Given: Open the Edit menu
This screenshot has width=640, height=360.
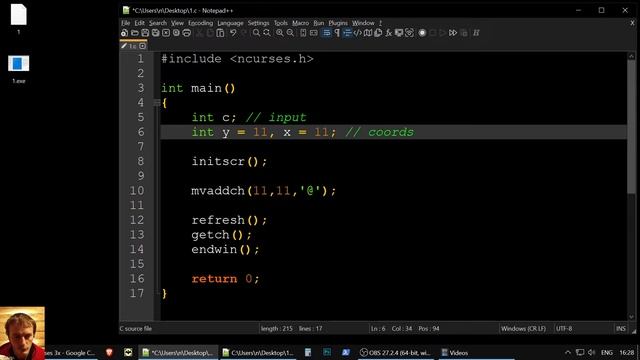Looking at the screenshot, I should pyautogui.click(x=140, y=23).
